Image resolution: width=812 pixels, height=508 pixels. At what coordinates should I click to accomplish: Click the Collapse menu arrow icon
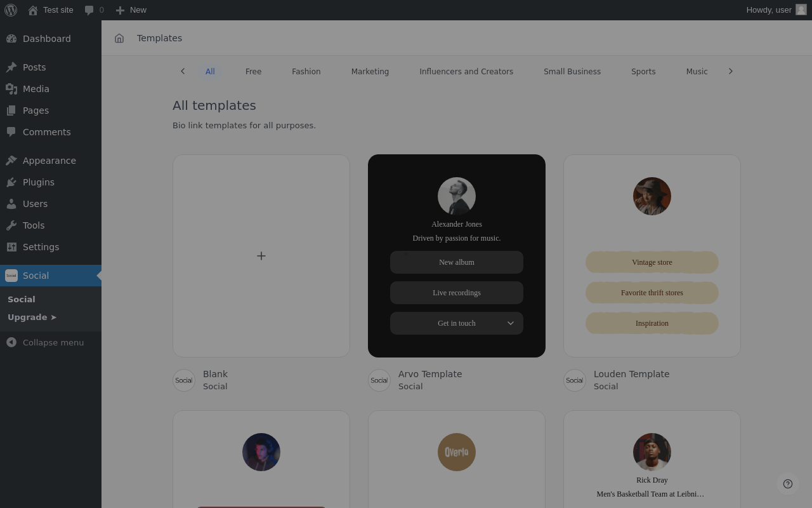pos(11,342)
